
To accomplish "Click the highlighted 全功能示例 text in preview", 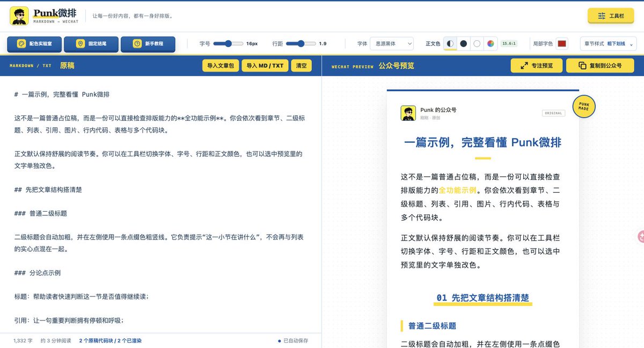I will pyautogui.click(x=458, y=190).
